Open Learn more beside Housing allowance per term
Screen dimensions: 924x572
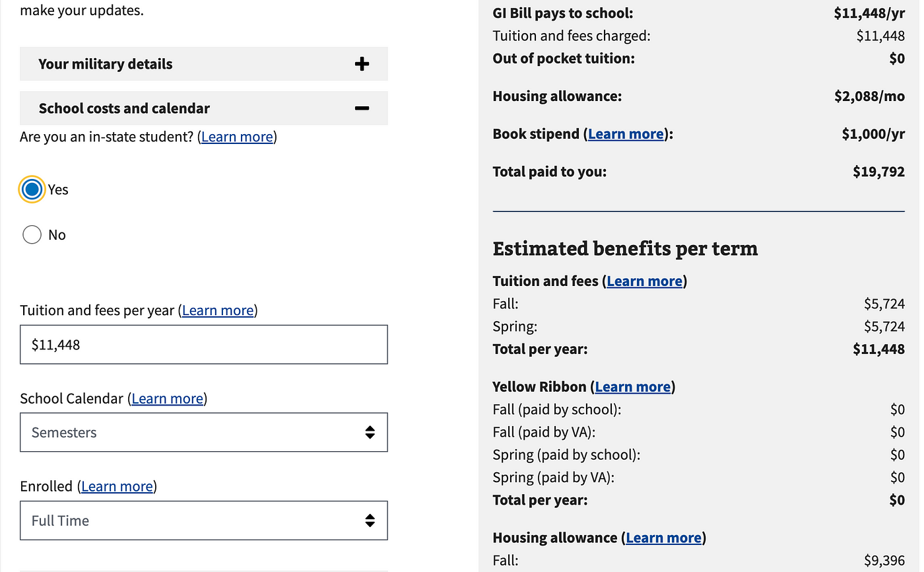[663, 538]
